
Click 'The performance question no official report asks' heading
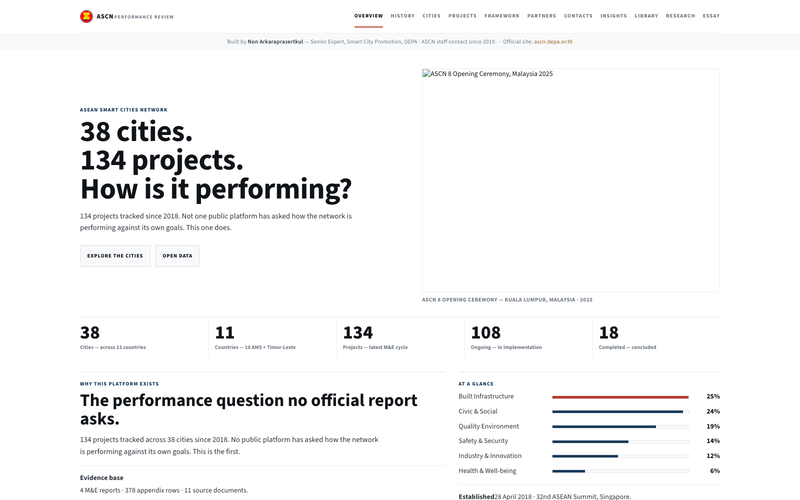pos(248,409)
